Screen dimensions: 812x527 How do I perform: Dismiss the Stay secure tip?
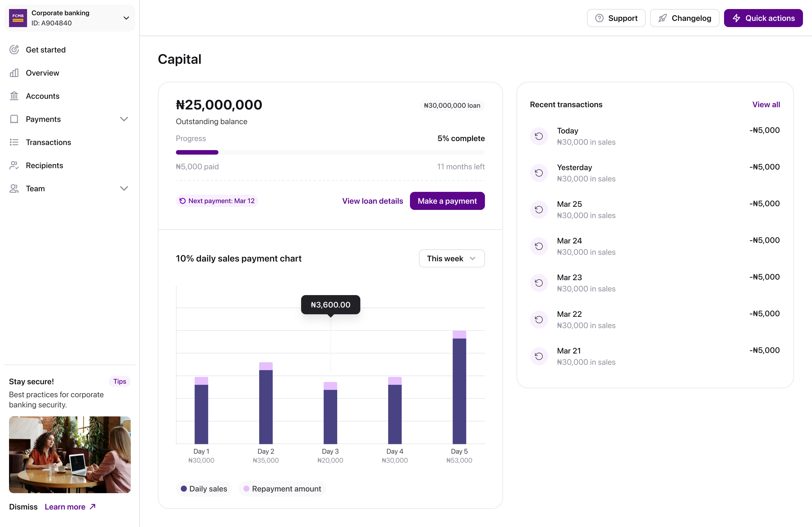(23, 507)
